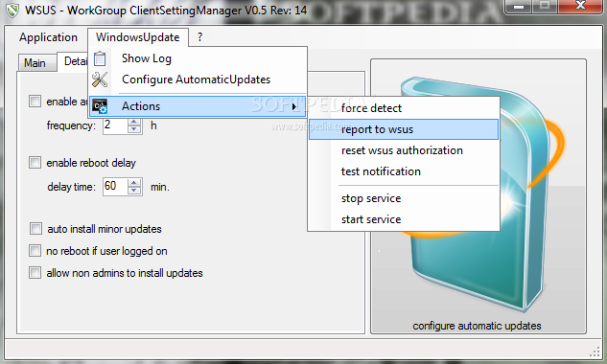The height and width of the screenshot is (364, 607).
Task: Decrease frequency hours spinner
Action: click(x=134, y=129)
